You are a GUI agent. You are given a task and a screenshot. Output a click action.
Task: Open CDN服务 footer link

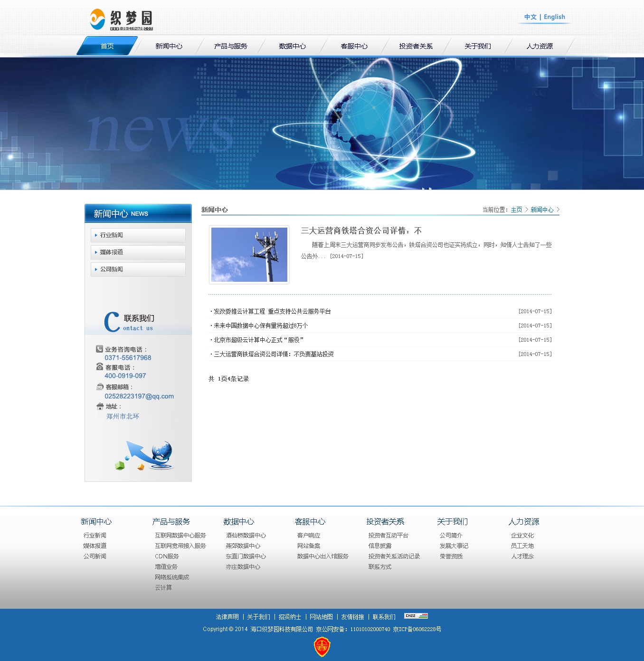[x=167, y=556]
